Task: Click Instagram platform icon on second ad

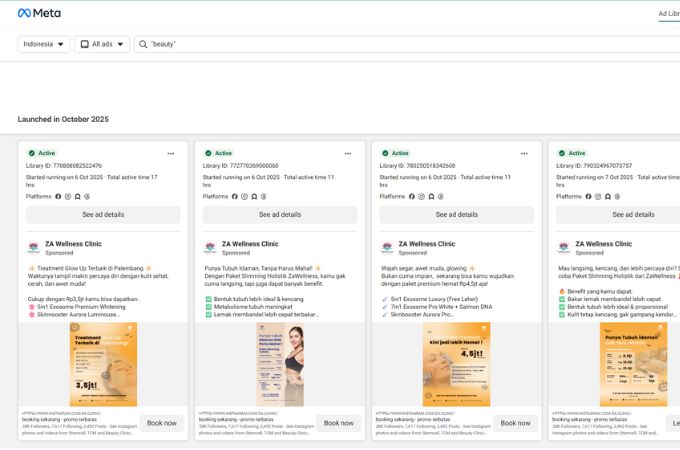Action: point(245,196)
